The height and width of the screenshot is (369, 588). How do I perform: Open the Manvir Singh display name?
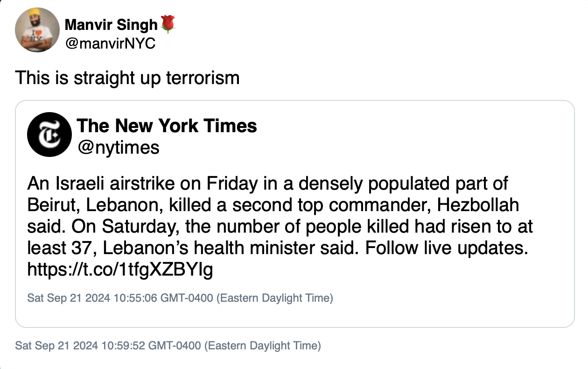111,24
